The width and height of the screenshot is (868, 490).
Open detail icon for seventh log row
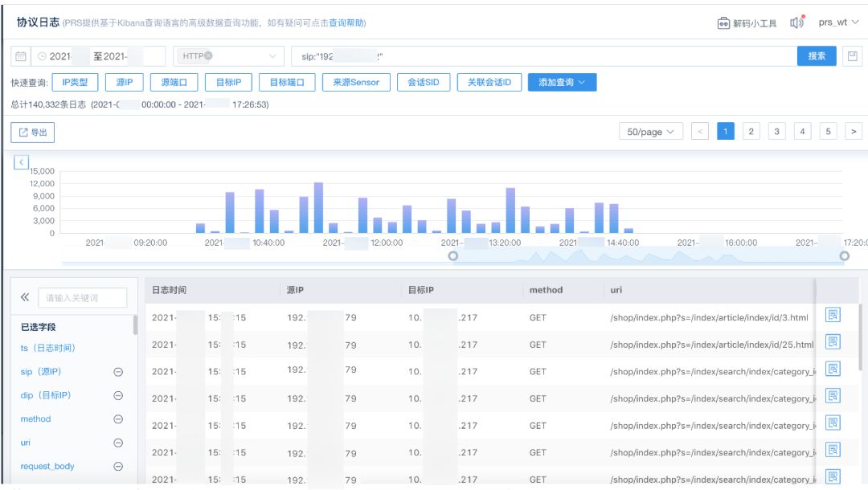pos(833,476)
